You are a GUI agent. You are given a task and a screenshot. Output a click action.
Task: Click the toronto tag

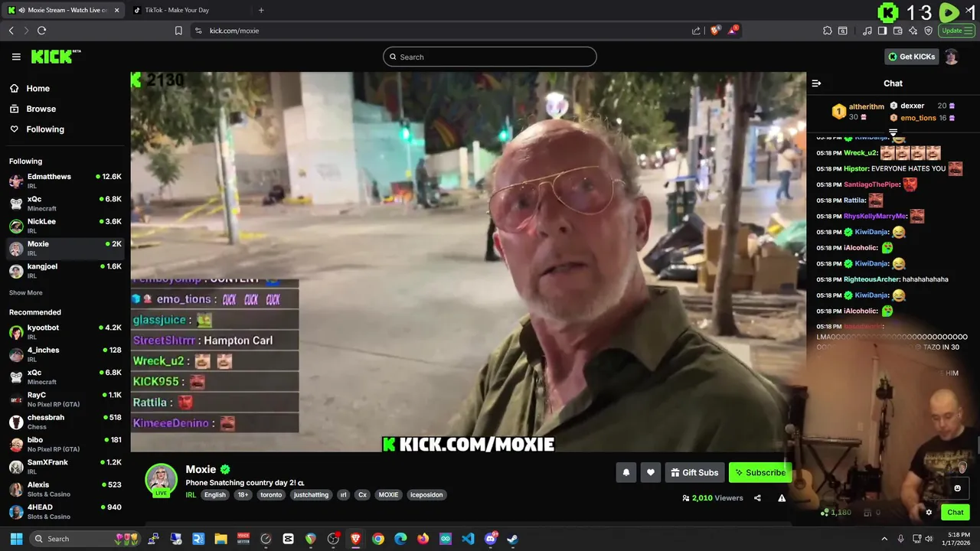[271, 495]
